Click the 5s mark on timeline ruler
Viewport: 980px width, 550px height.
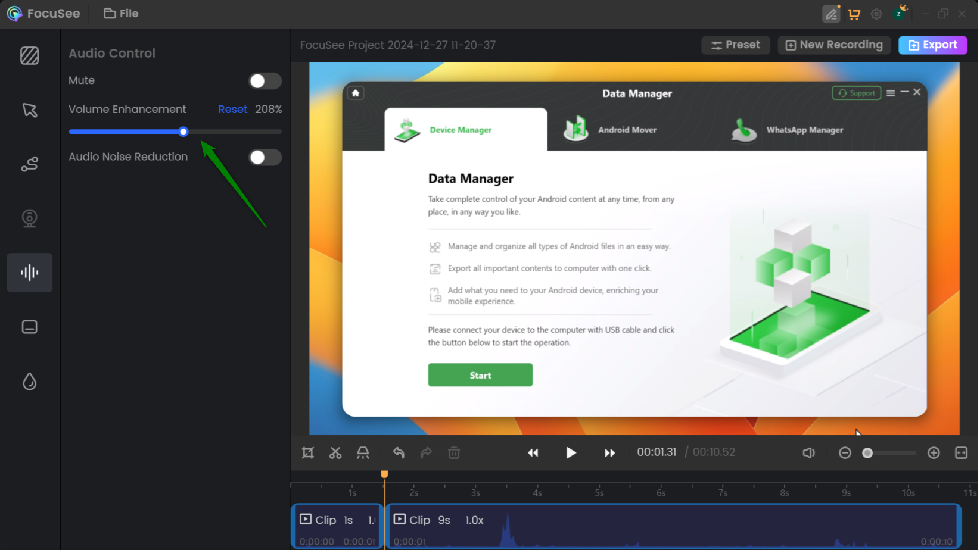pos(599,493)
